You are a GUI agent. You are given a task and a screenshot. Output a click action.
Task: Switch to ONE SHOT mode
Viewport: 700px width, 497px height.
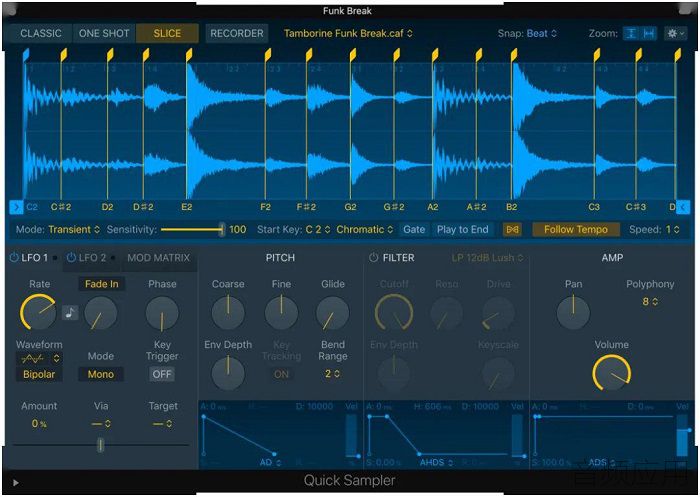[x=104, y=33]
